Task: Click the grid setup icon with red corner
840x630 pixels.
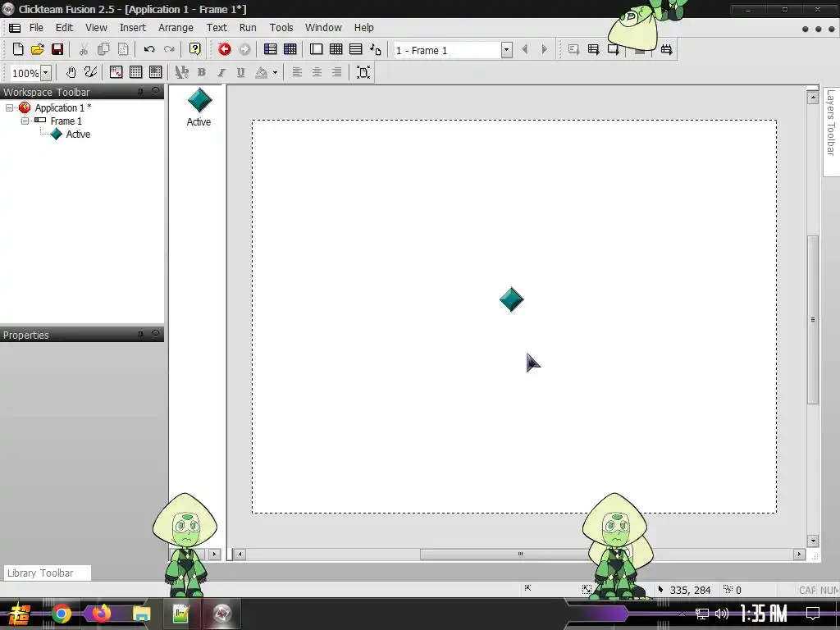Action: [116, 72]
